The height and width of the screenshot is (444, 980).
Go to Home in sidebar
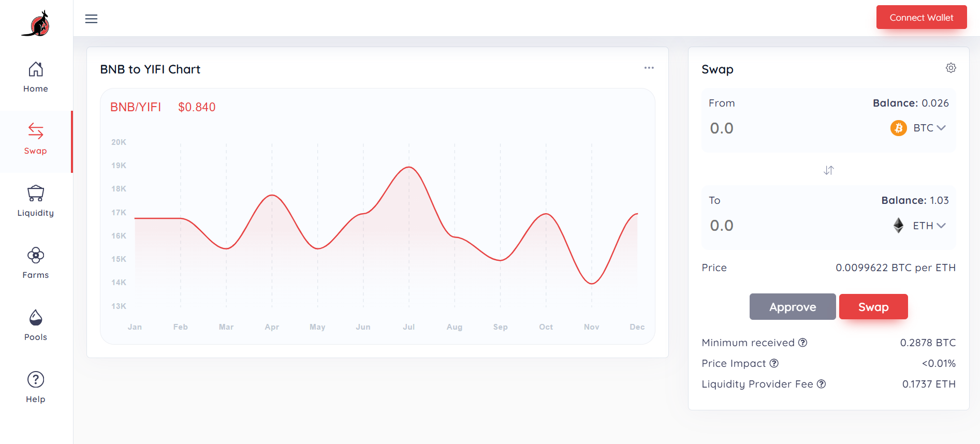click(x=36, y=77)
